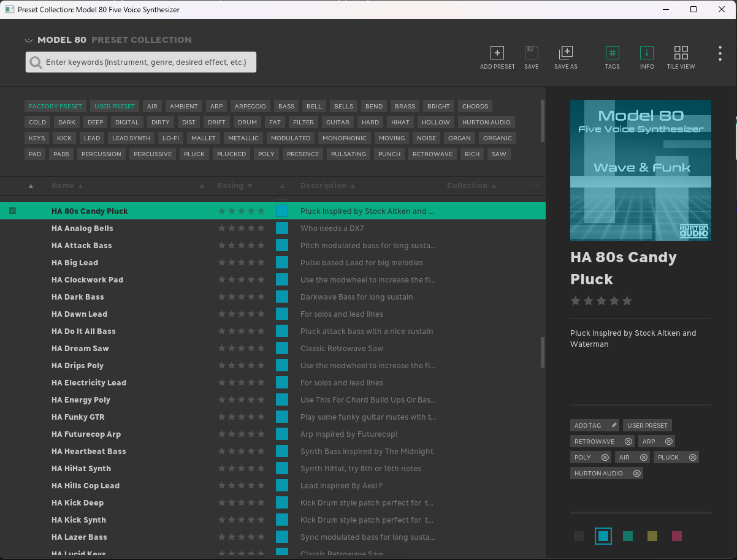Click the search magnifier icon
This screenshot has height=560, width=737.
tap(36, 62)
